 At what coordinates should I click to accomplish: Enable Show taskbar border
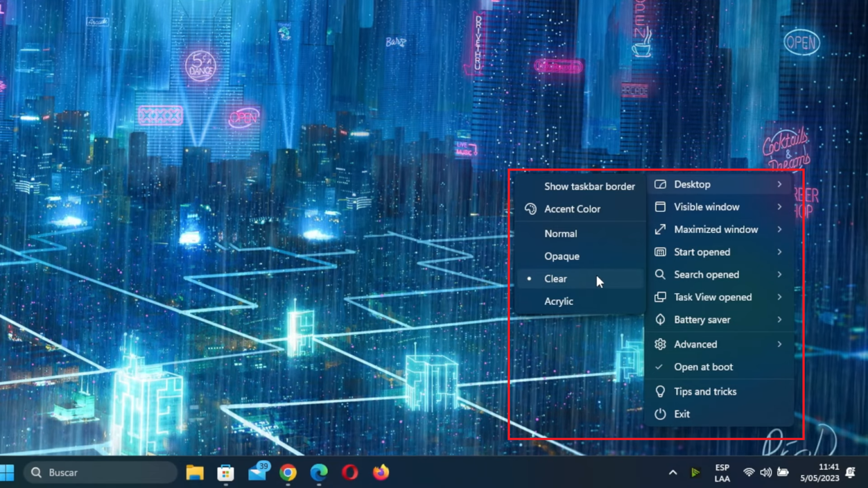tap(589, 186)
